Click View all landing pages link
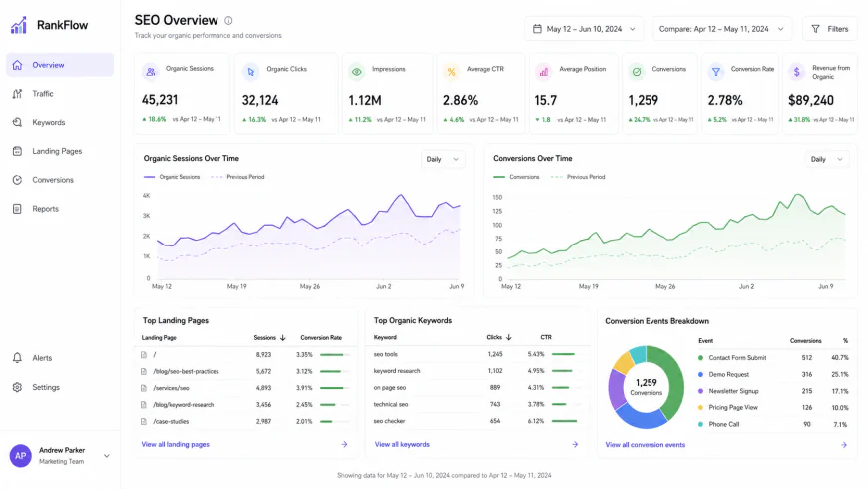The image size is (868, 489). 175,445
